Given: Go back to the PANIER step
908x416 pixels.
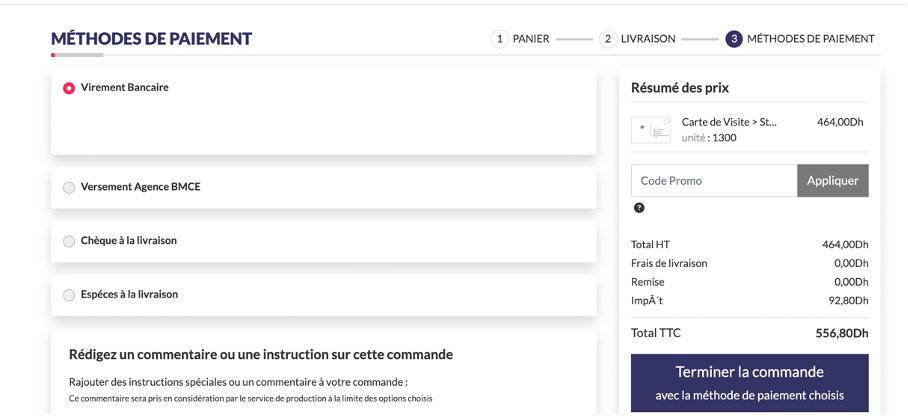Looking at the screenshot, I should tap(531, 39).
